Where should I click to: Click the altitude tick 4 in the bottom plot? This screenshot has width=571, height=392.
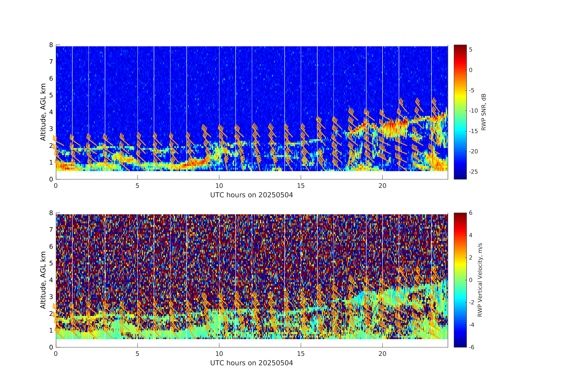51,280
